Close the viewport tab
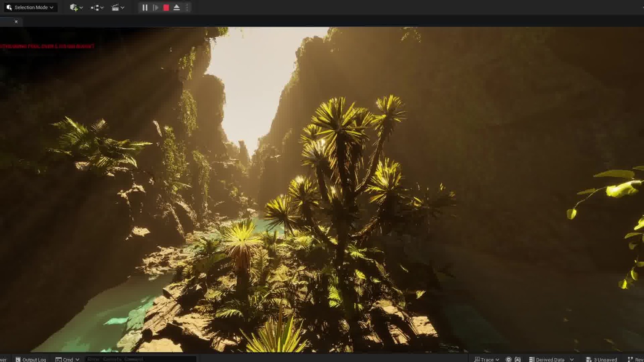 tap(16, 21)
